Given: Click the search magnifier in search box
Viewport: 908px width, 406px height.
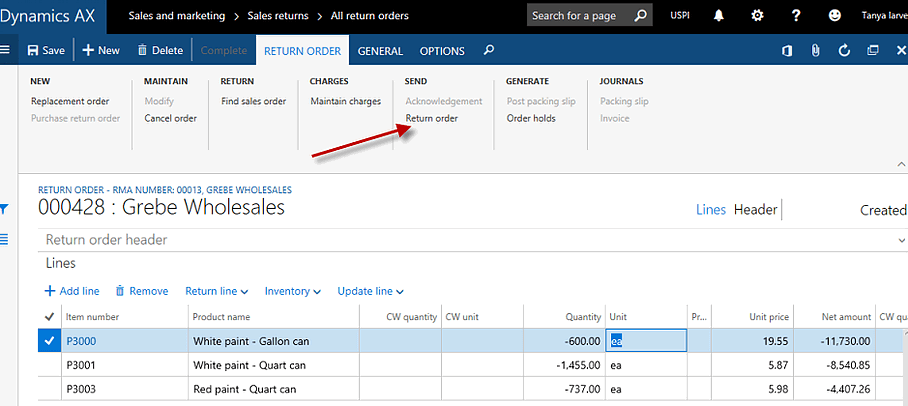Looking at the screenshot, I should click(640, 16).
